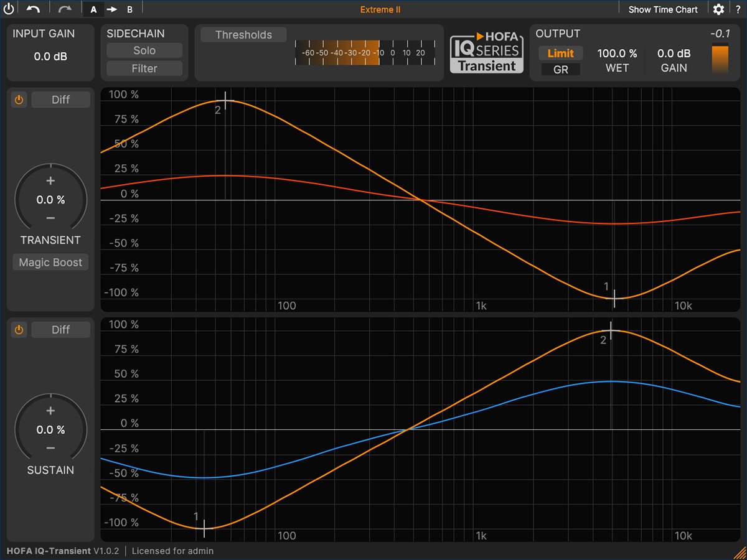747x560 pixels.
Task: Click the HOFA IQ Series Transient logo
Action: tap(487, 54)
